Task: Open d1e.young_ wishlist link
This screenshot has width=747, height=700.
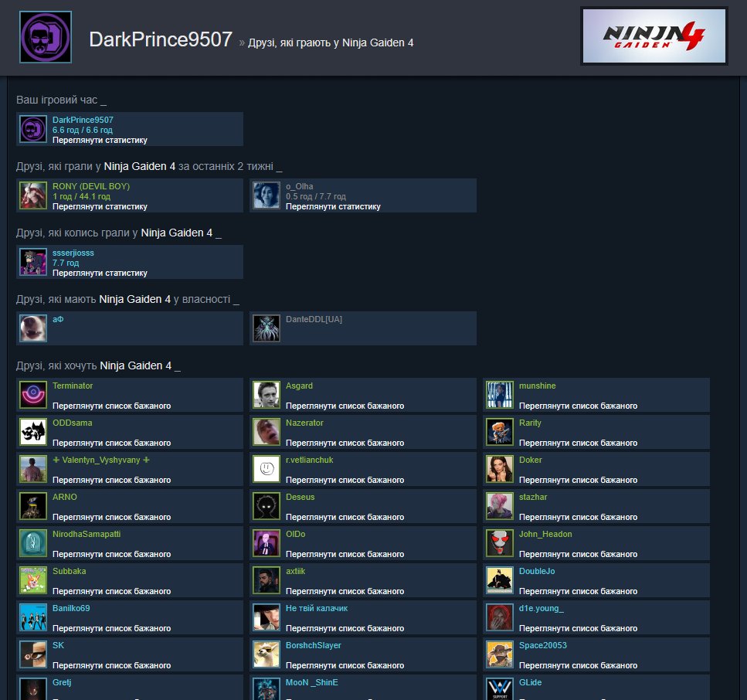Action: coord(578,628)
